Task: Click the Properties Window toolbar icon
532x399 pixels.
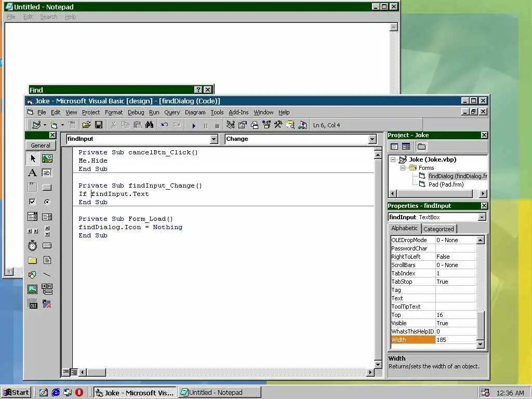Action: 242,125
